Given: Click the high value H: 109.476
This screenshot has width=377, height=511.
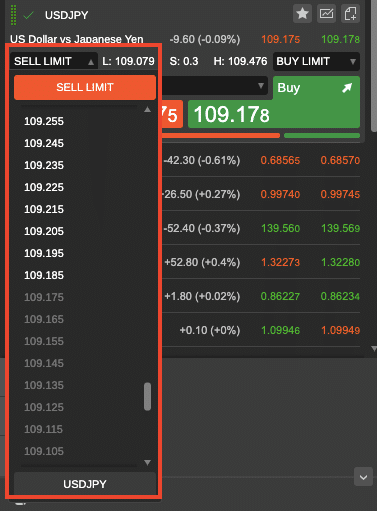Looking at the screenshot, I should 240,61.
